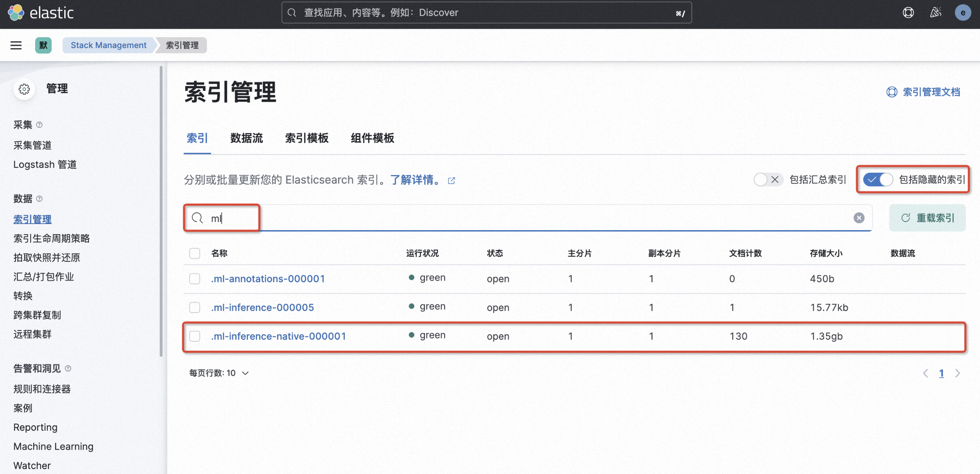Open 跨集群复制 in sidebar

pyautogui.click(x=37, y=315)
